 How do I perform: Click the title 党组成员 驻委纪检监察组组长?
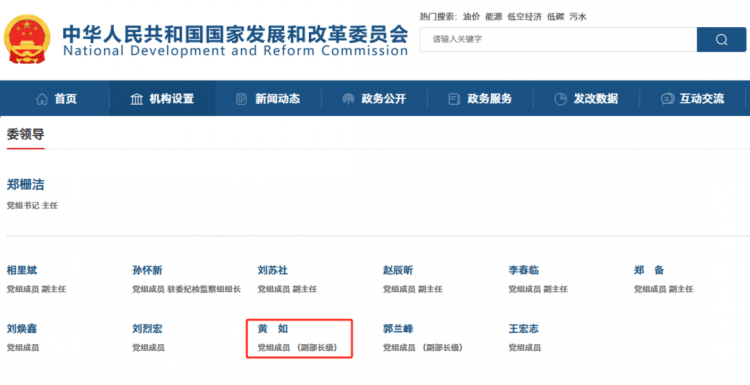[x=187, y=289]
